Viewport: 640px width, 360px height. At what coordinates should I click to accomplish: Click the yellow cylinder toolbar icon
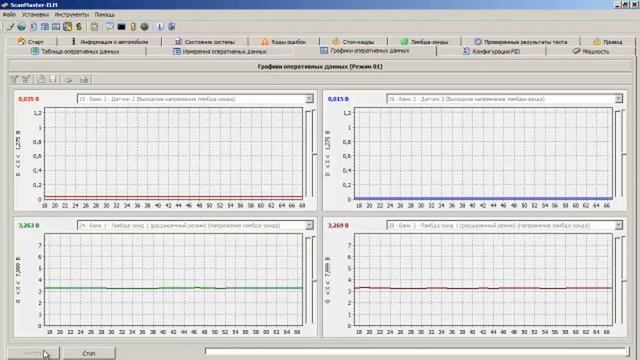tap(133, 27)
